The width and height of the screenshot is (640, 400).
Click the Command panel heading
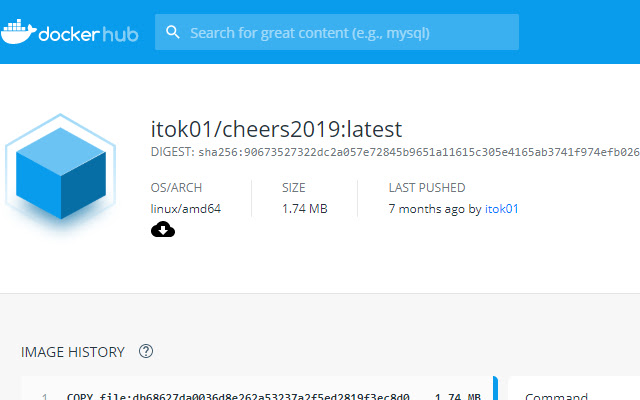[x=556, y=396]
